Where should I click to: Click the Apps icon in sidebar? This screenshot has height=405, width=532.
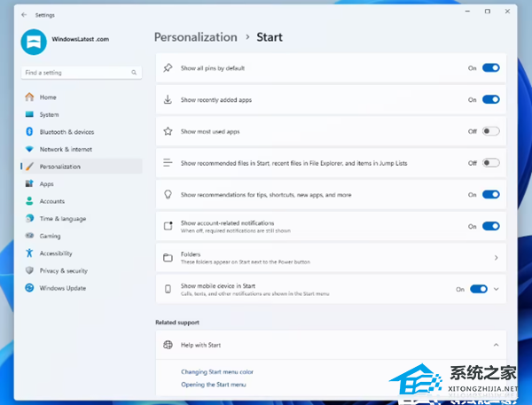[29, 183]
